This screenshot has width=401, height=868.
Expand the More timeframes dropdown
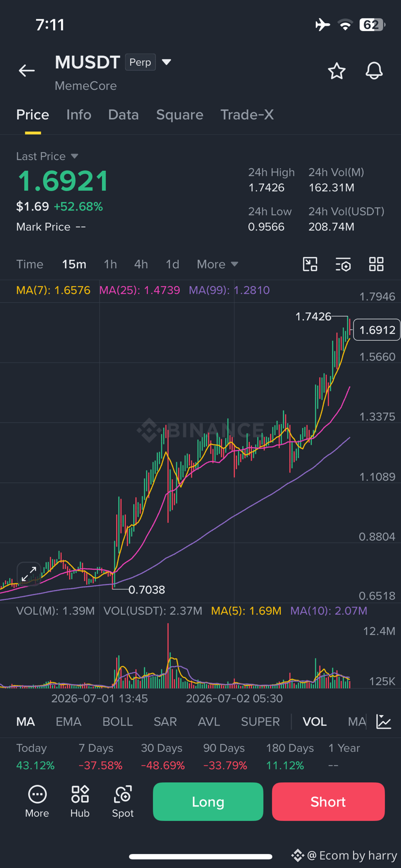click(217, 264)
